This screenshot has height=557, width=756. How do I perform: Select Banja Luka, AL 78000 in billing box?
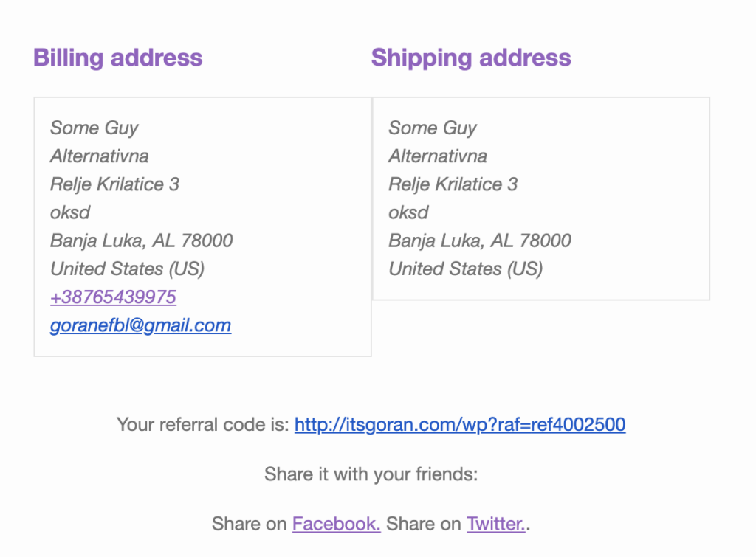pos(141,241)
